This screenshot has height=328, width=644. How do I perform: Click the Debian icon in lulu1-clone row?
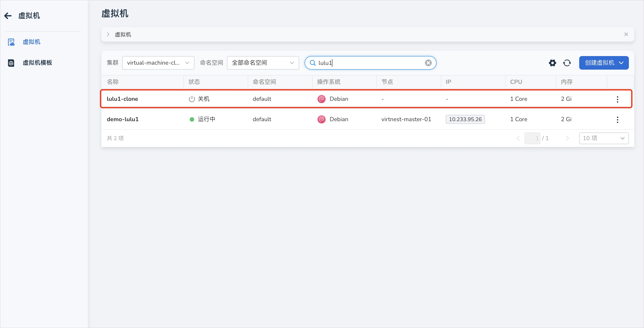(321, 99)
